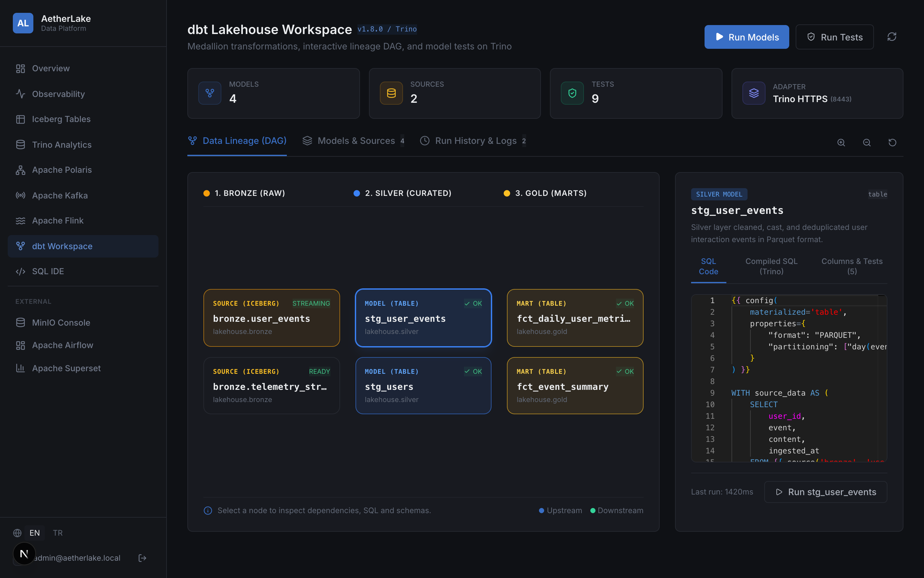Image resolution: width=924 pixels, height=578 pixels.
Task: Click the Trino HTTPS adapter text
Action: click(x=800, y=99)
